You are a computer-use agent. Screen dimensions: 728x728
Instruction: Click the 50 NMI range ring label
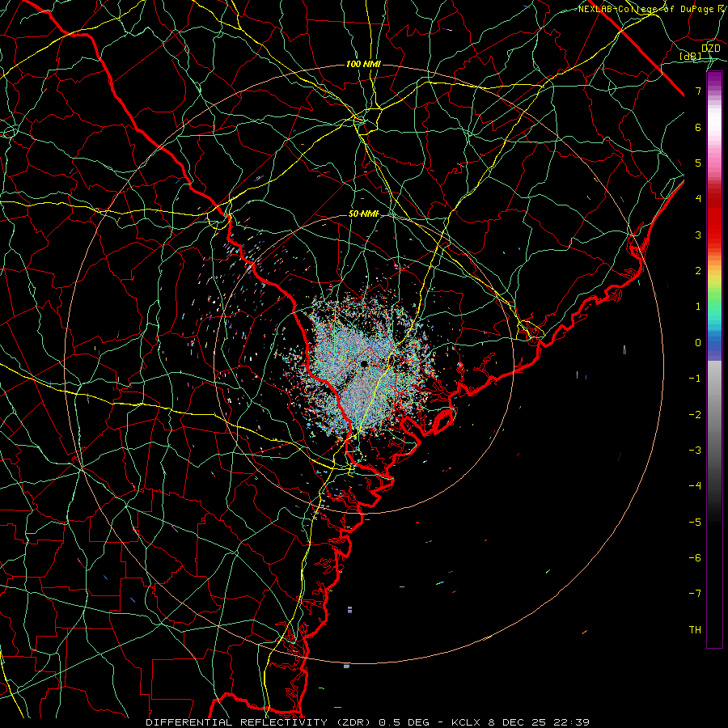(x=364, y=214)
